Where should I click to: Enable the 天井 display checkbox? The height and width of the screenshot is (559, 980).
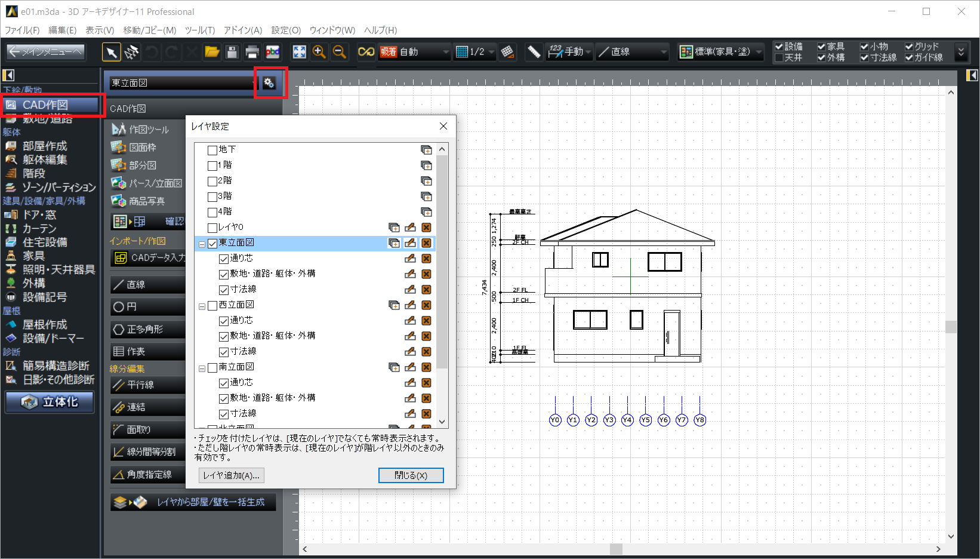[x=779, y=58]
